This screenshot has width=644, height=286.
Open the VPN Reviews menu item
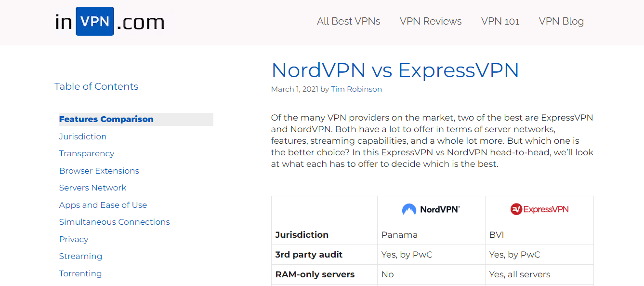431,21
